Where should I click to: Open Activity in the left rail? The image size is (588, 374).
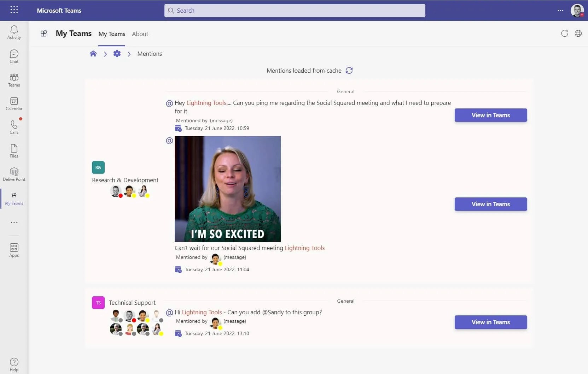point(14,32)
